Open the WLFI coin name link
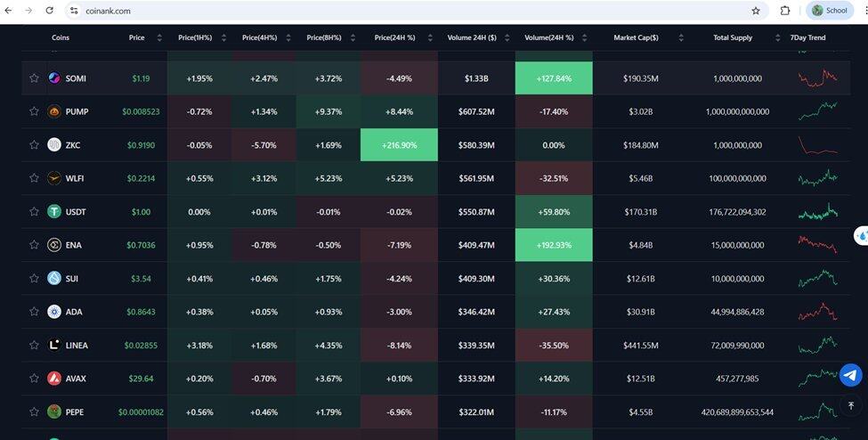The width and height of the screenshot is (868, 440). click(x=75, y=178)
